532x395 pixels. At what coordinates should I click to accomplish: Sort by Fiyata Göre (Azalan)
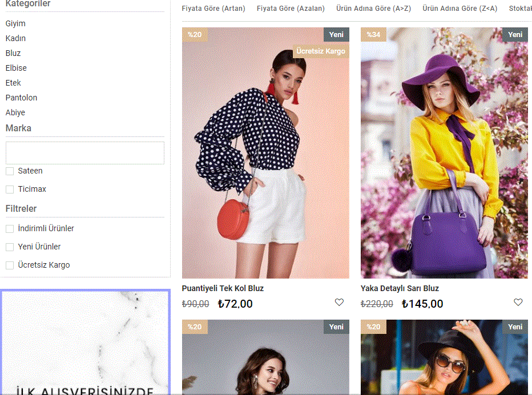[291, 9]
